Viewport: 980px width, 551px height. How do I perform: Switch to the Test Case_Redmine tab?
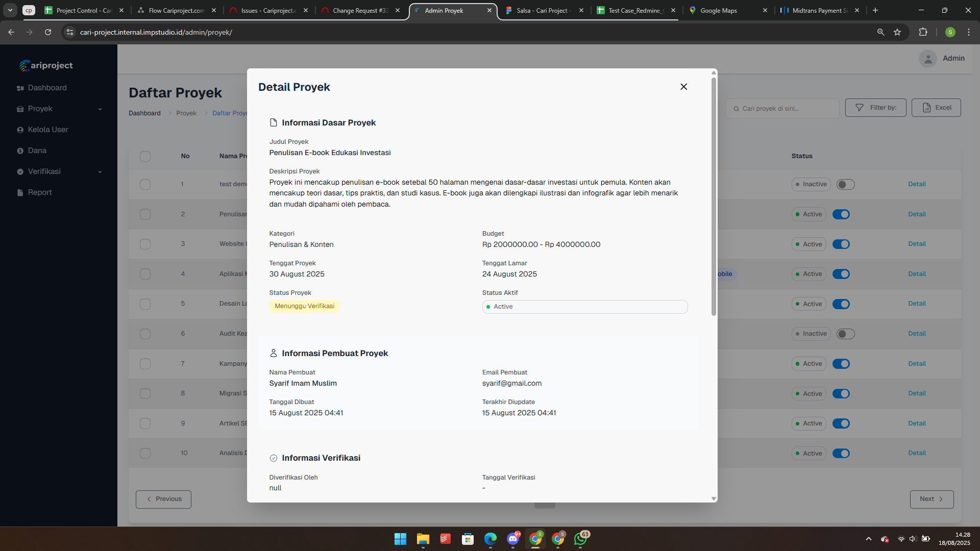click(635, 10)
